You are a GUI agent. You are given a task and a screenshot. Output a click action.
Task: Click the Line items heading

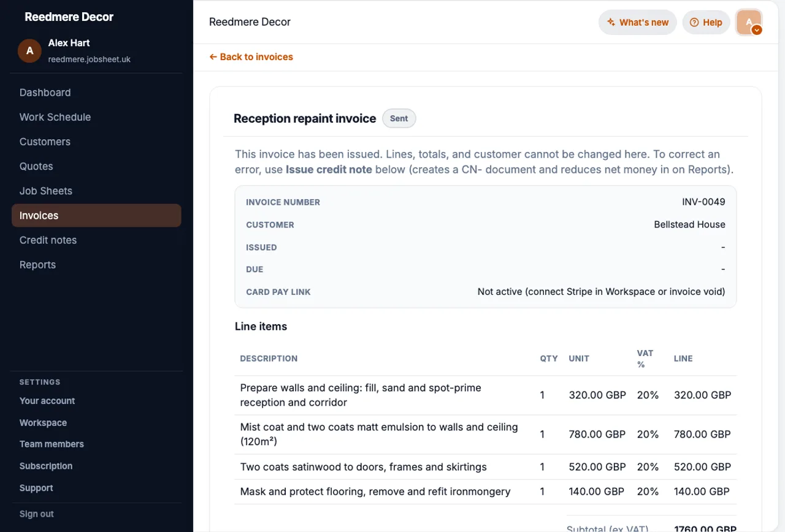tap(261, 327)
